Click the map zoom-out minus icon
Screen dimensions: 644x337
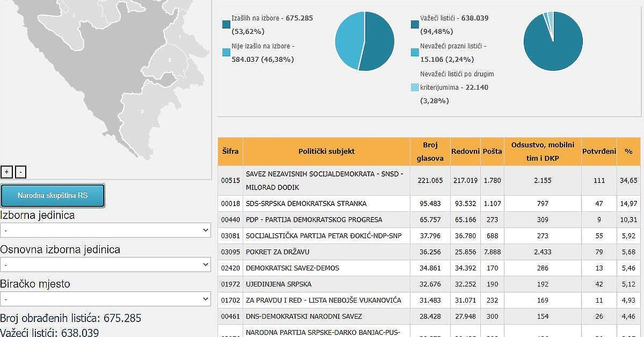[x=20, y=172]
